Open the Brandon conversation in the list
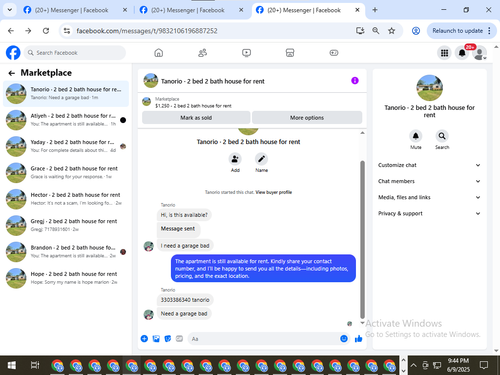Image resolution: width=500 pixels, height=375 pixels. point(66,252)
